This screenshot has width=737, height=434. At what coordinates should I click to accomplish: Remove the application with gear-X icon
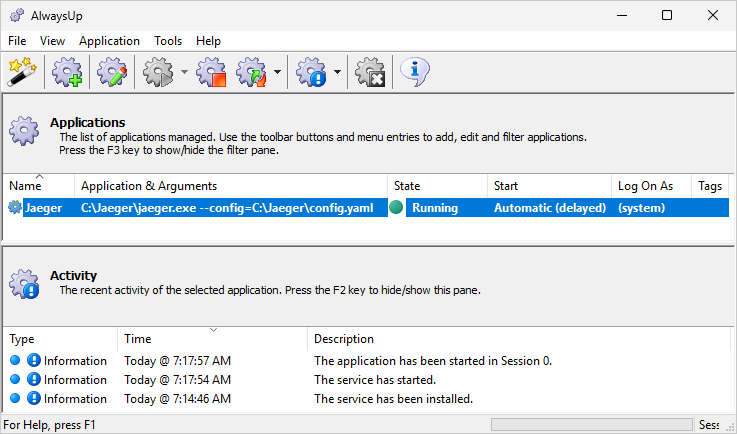[370, 72]
